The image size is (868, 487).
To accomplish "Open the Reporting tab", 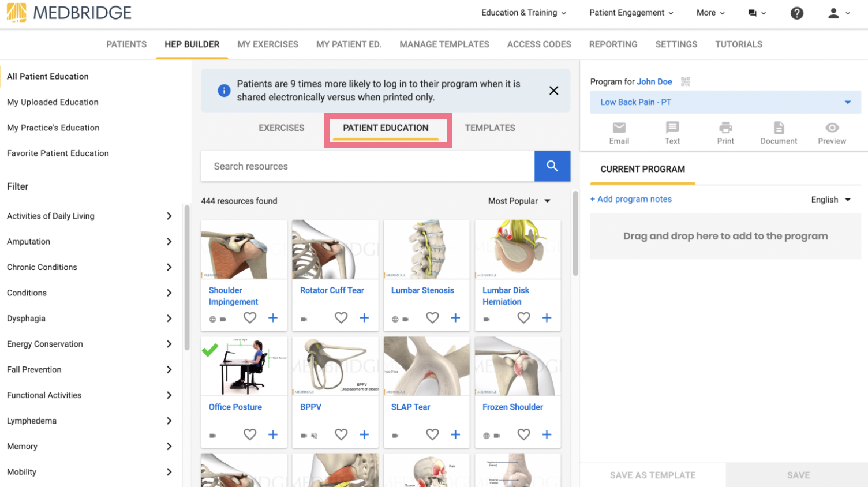I will (x=613, y=44).
